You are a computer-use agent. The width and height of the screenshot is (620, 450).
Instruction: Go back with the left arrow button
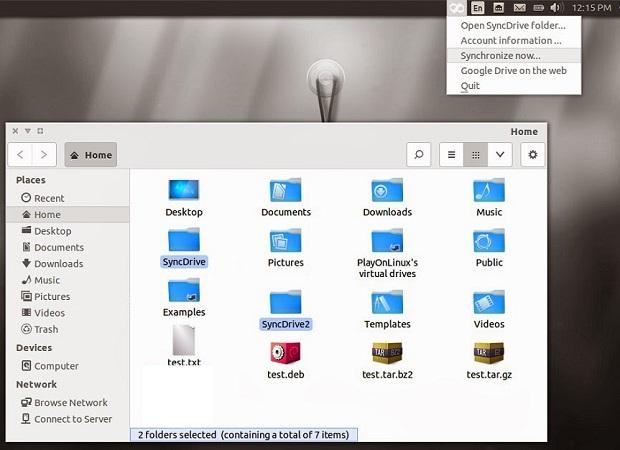tap(20, 155)
